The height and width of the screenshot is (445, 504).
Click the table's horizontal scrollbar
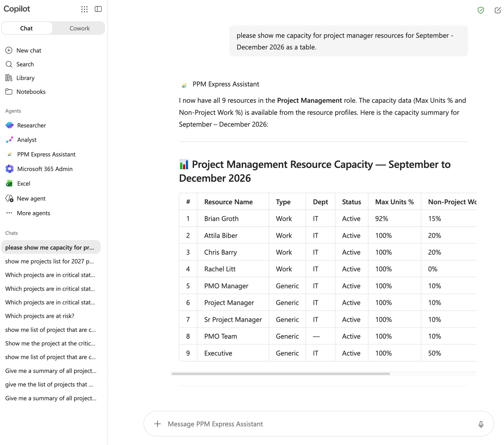(x=281, y=374)
